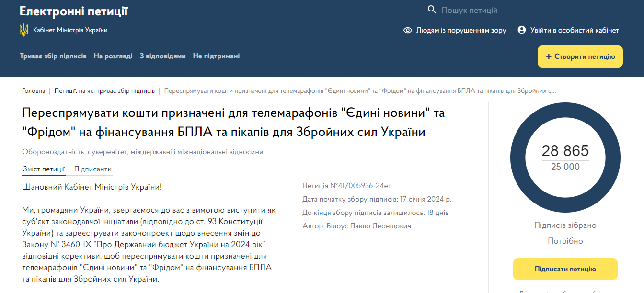Open the Електронні петиції site title
Screen dimensions: 644x293
[x=74, y=11]
